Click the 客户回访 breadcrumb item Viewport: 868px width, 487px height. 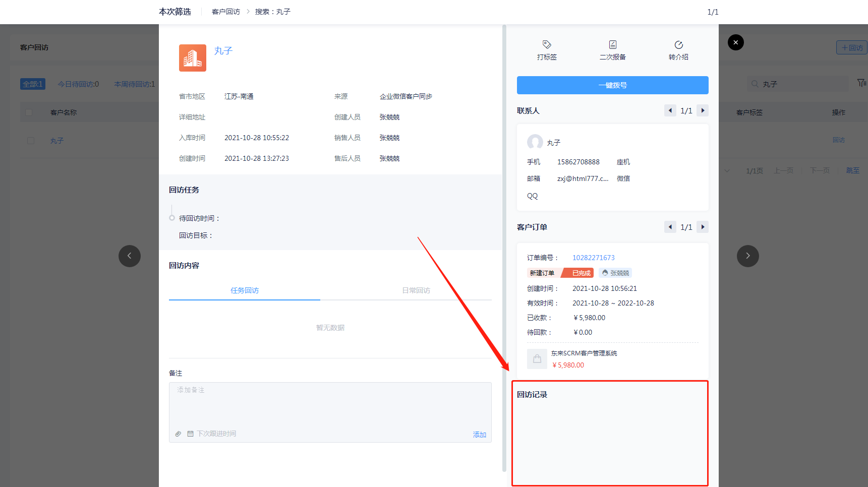[226, 12]
